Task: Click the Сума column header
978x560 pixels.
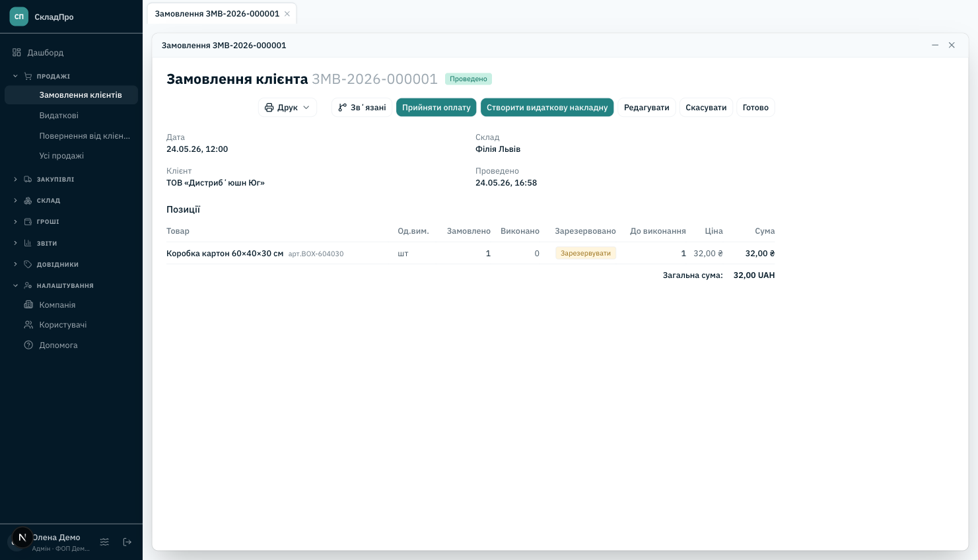Action: pos(765,231)
